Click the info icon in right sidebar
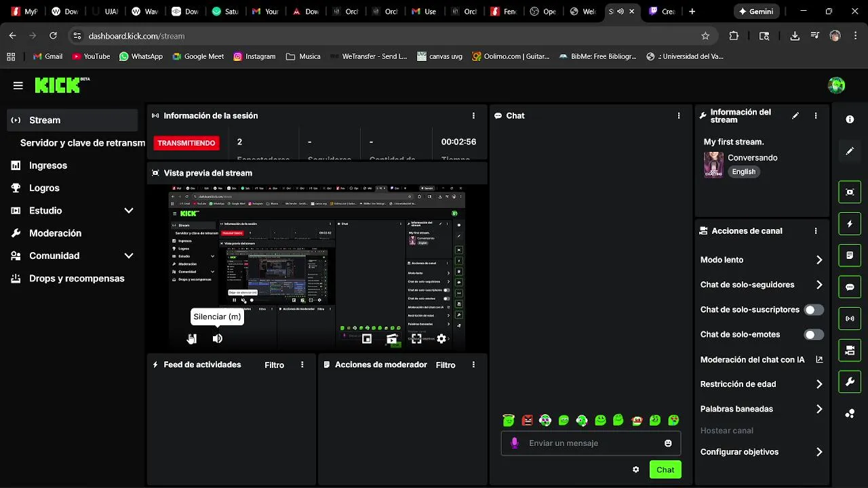This screenshot has width=868, height=488. pyautogui.click(x=850, y=119)
